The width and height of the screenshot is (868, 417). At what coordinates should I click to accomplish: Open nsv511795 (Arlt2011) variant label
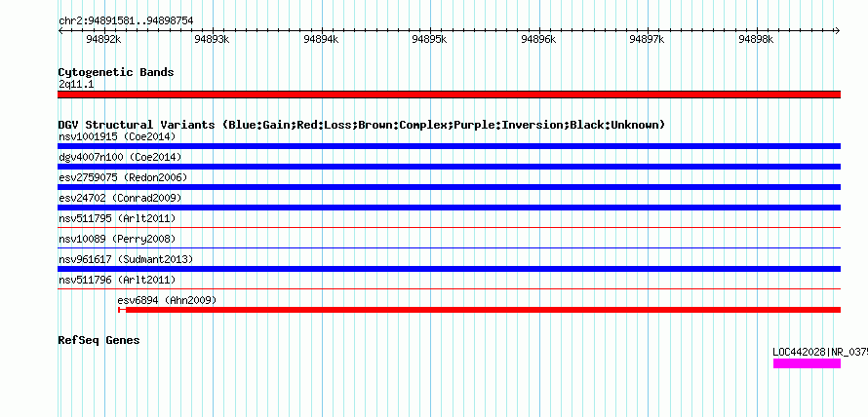pyautogui.click(x=117, y=218)
